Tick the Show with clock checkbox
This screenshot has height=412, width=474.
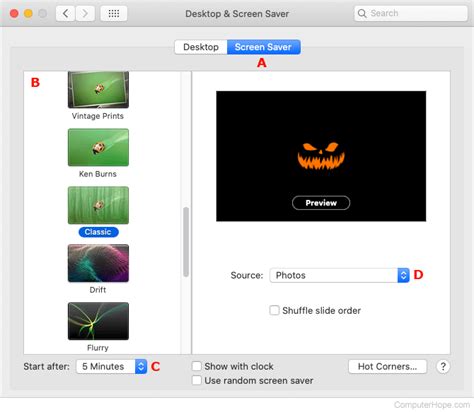point(197,366)
